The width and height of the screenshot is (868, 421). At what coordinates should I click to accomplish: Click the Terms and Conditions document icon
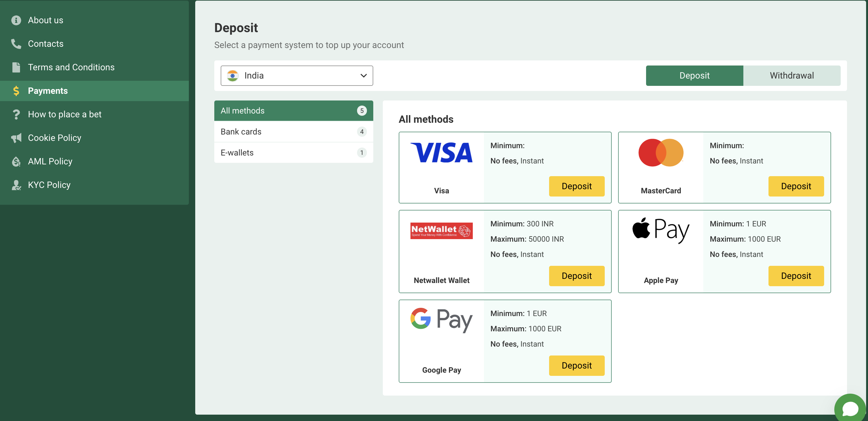[16, 67]
